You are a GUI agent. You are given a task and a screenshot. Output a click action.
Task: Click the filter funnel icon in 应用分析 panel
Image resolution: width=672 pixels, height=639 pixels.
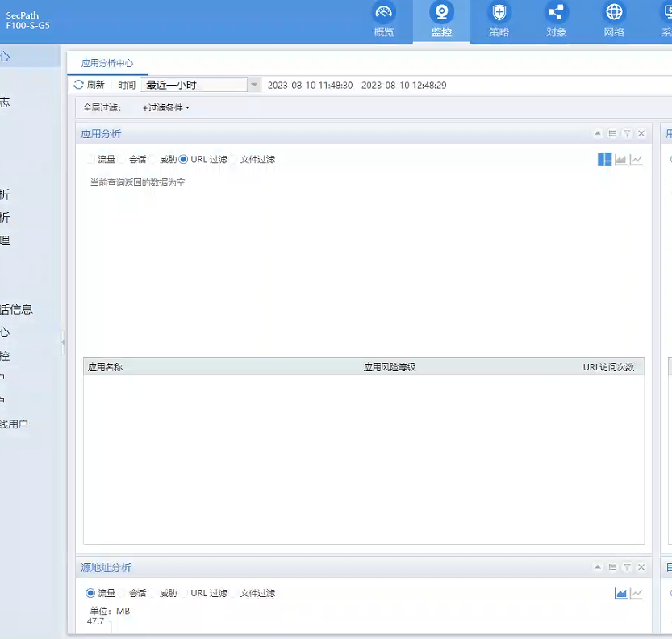tap(627, 133)
